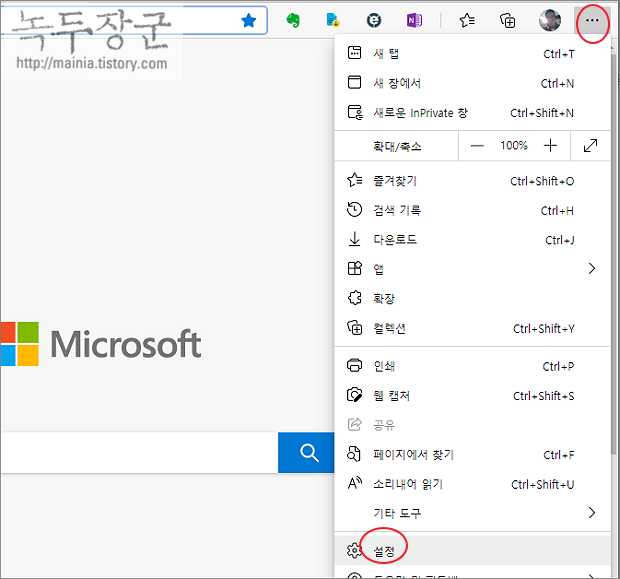Open the Evernote elephant extension

pyautogui.click(x=293, y=20)
